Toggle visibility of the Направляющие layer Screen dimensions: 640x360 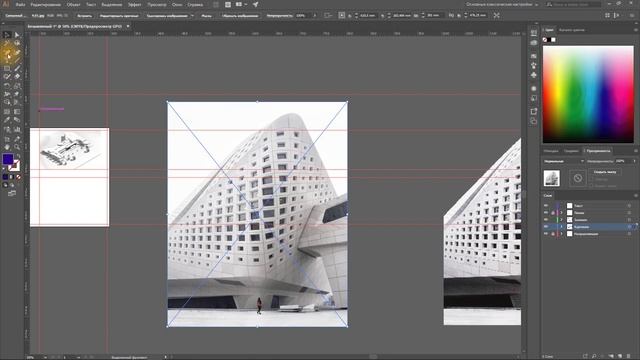546,234
